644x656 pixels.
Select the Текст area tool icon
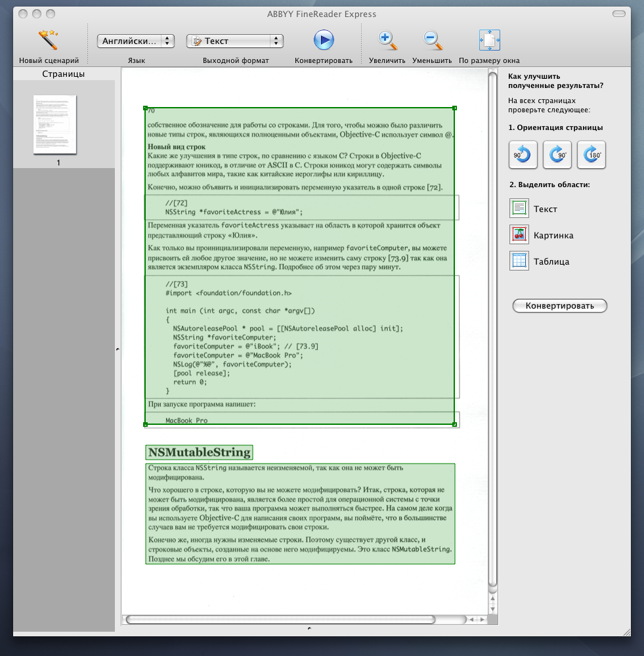point(519,208)
